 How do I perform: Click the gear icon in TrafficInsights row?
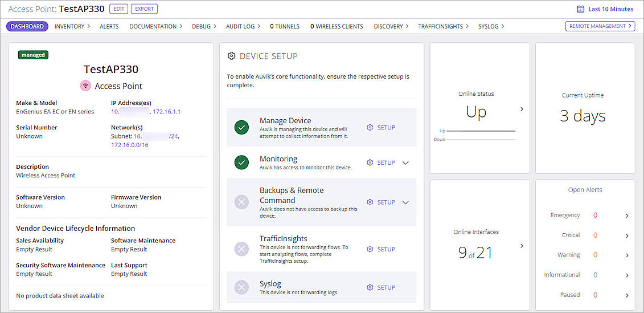[x=370, y=249]
